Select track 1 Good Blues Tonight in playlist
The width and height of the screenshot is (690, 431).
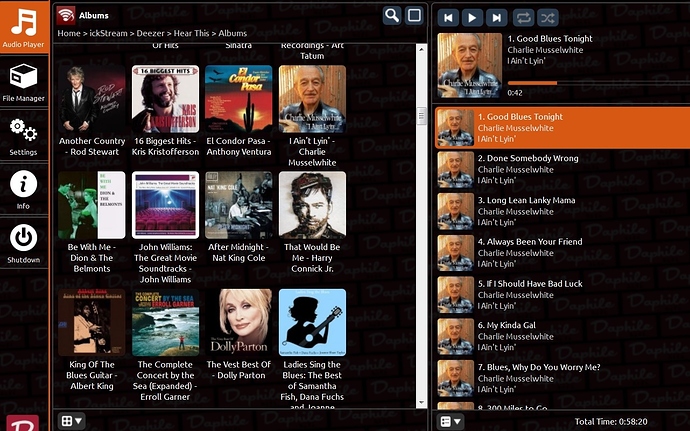pyautogui.click(x=562, y=128)
